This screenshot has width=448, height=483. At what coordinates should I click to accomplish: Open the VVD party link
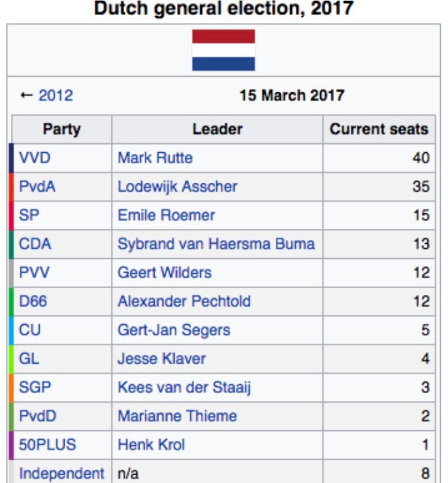[35, 158]
